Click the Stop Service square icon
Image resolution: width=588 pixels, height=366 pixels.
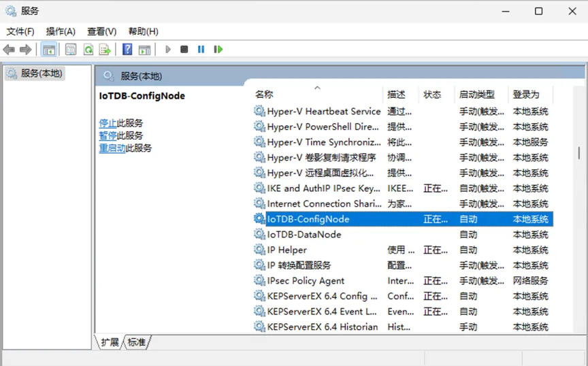click(x=184, y=49)
